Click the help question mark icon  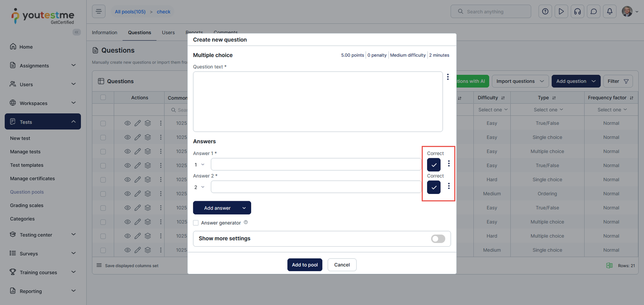(545, 12)
